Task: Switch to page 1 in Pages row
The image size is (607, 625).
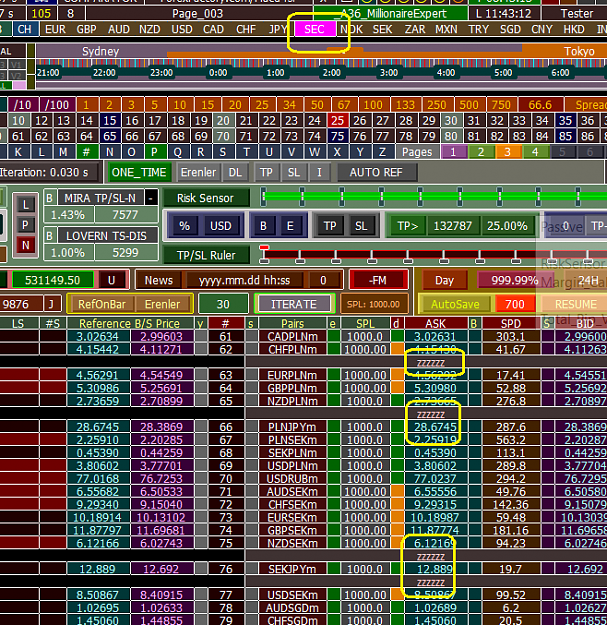Action: [453, 152]
